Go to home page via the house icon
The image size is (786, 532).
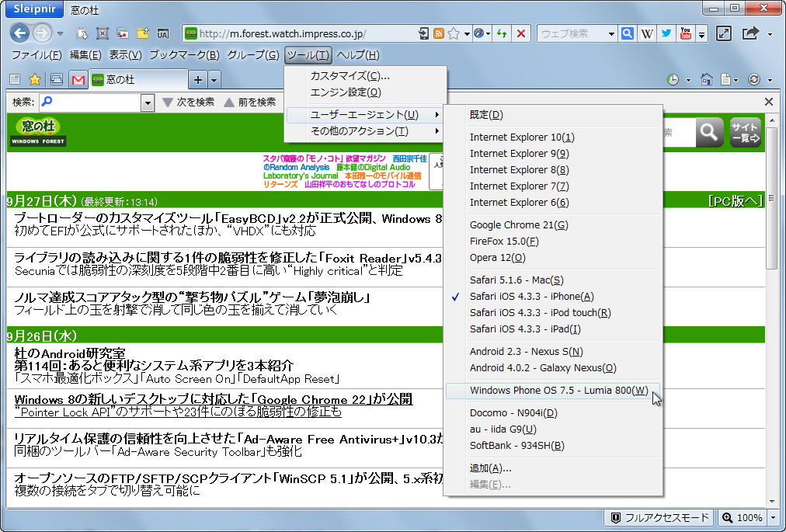[707, 79]
